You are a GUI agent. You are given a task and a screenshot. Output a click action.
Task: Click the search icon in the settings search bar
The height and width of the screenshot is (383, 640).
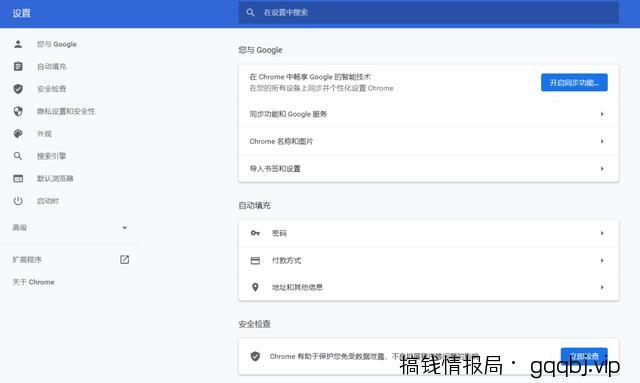tap(250, 13)
